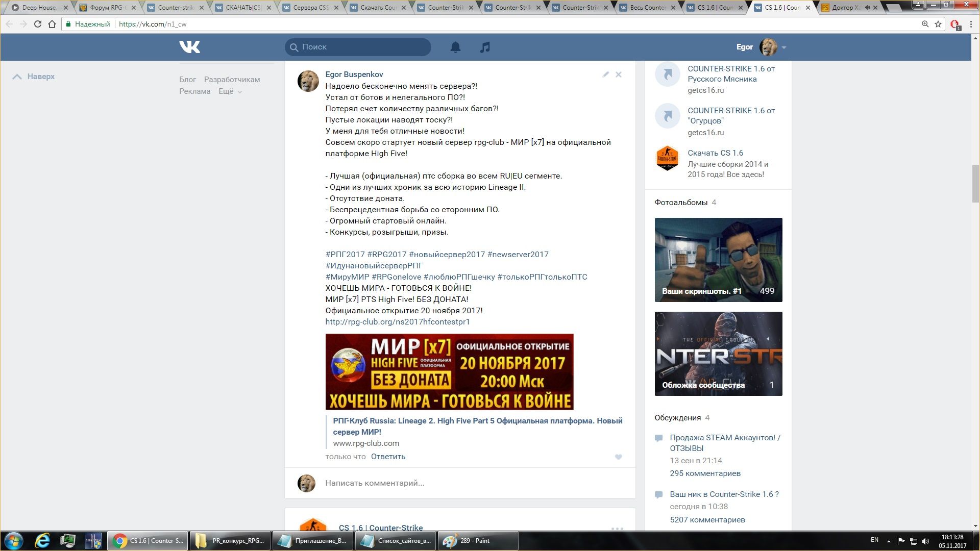
Task: Open the Egor Buspenkov author name
Action: [x=354, y=74]
